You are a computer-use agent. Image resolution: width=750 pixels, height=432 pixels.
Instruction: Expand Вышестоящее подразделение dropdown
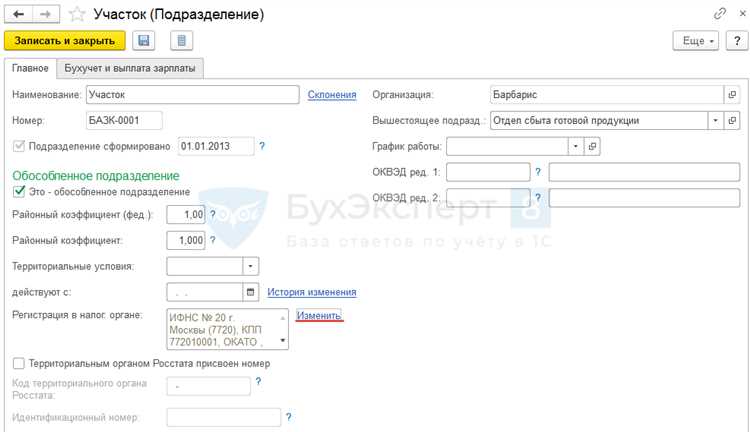pyautogui.click(x=716, y=121)
